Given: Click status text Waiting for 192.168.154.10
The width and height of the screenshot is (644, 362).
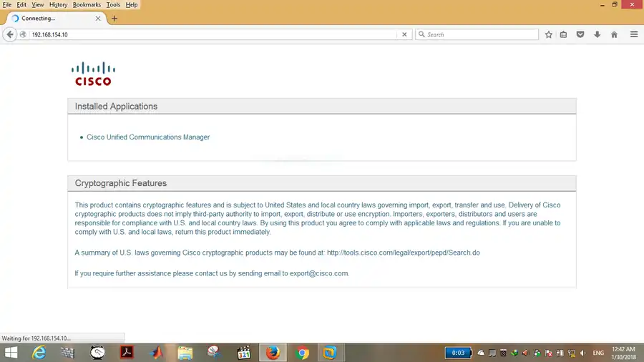Looking at the screenshot, I should [x=36, y=338].
